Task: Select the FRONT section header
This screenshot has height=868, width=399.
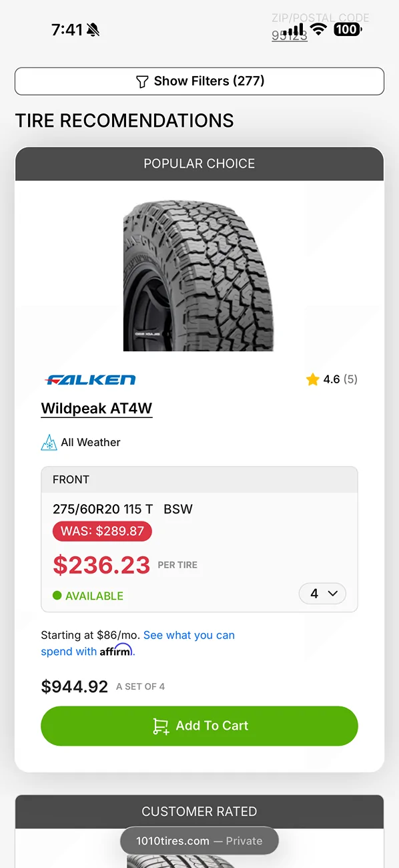Action: pyautogui.click(x=70, y=479)
